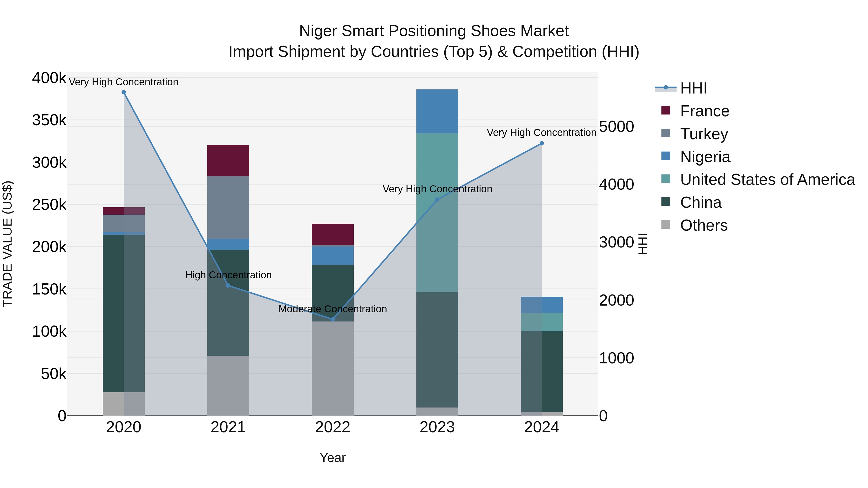Click the France segment in 2021 bar
Screen dimensions: 868x488
point(228,161)
